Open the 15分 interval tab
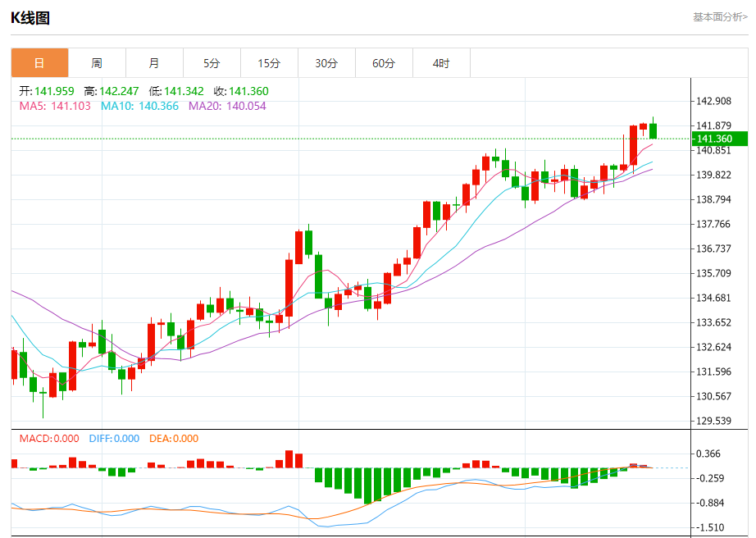Image resolution: width=756 pixels, height=538 pixels. (269, 62)
